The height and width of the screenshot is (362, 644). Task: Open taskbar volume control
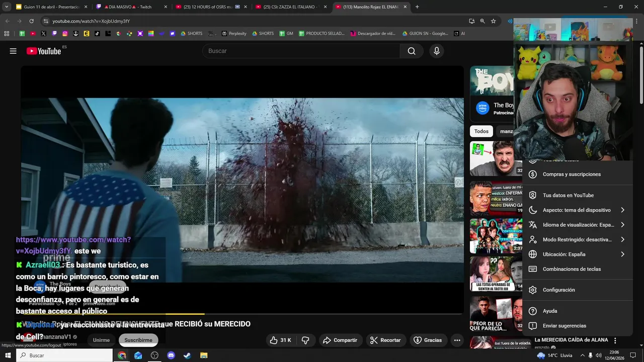point(599,355)
